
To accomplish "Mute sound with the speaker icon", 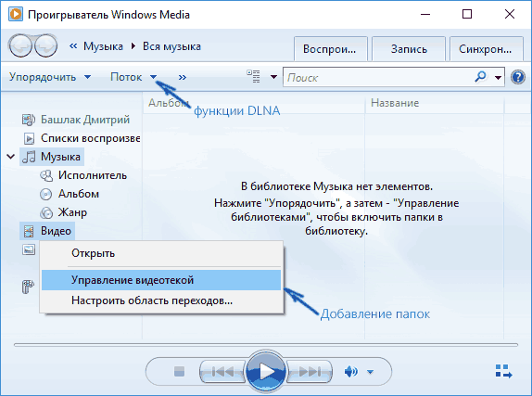I will [x=351, y=372].
